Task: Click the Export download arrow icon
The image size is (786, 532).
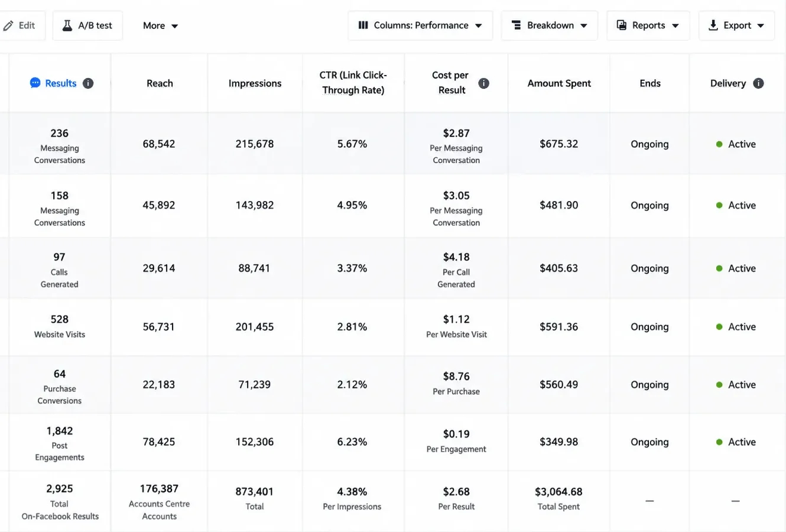Action: [713, 25]
